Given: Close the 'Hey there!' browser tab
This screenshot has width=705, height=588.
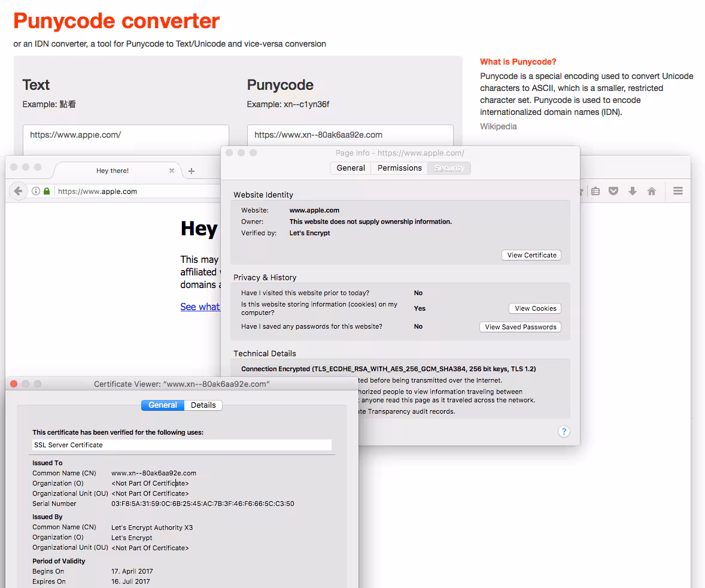Looking at the screenshot, I should point(172,171).
